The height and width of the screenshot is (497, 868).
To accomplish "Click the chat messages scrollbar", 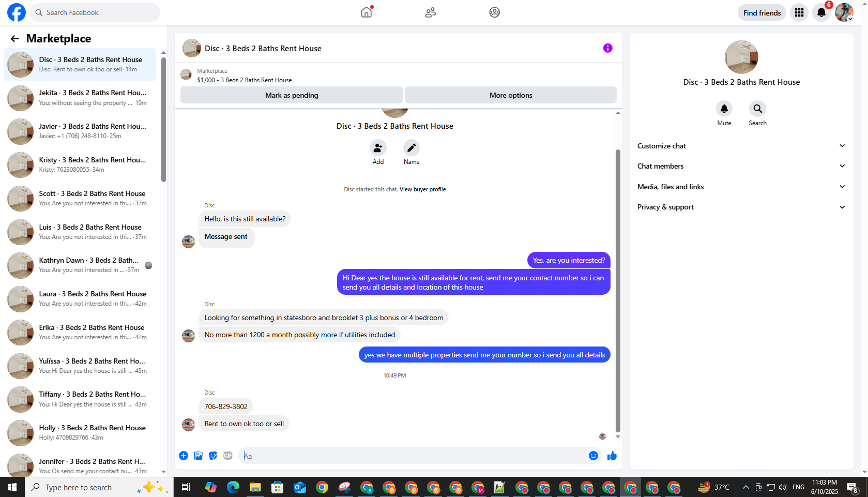I will tap(618, 290).
